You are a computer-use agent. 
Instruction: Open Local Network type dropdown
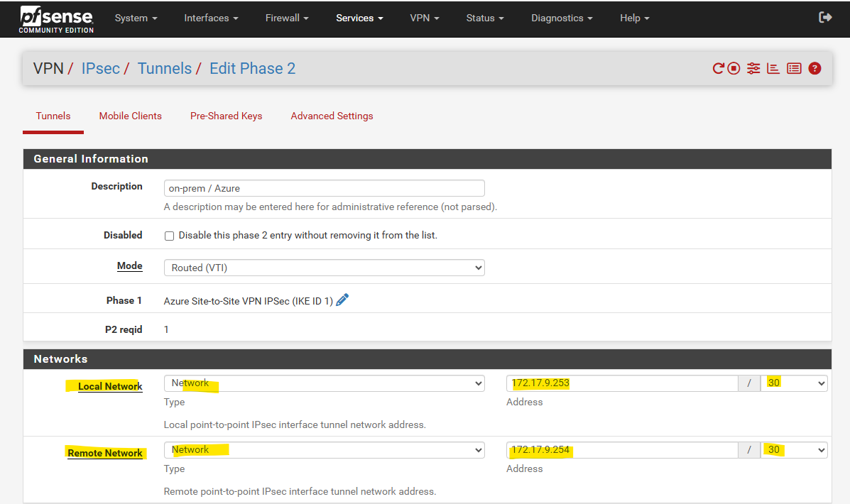click(325, 383)
